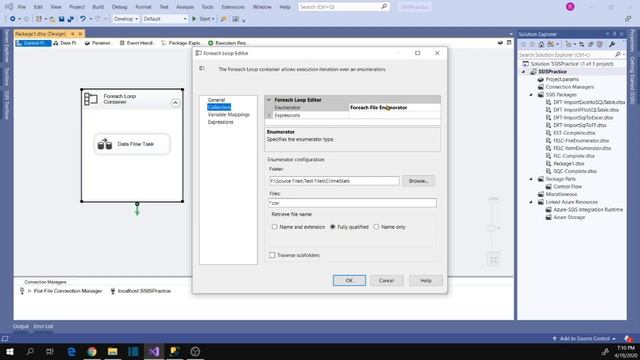Click the notifications icon in status bar
640x360 pixels.
628,339
